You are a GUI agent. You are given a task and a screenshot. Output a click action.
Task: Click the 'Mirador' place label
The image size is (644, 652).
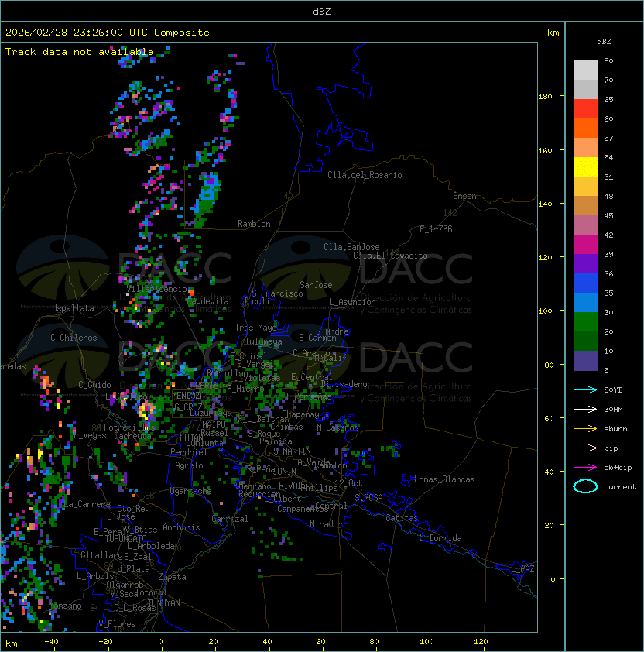(327, 524)
